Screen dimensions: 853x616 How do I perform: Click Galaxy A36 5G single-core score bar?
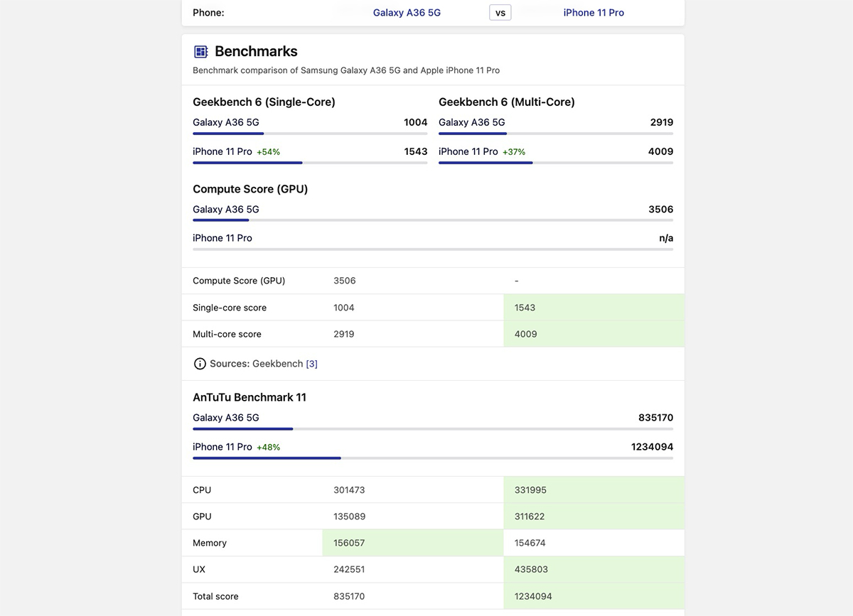coord(310,134)
